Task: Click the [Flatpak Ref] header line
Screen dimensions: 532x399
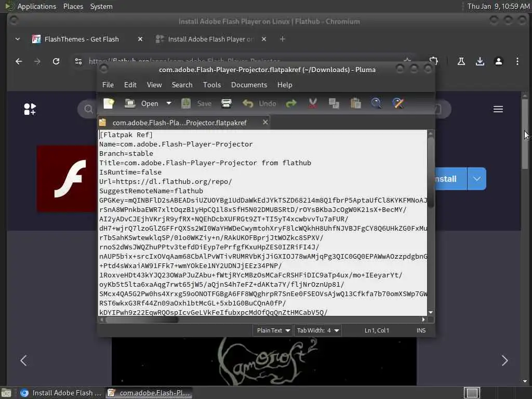Action: [126, 135]
